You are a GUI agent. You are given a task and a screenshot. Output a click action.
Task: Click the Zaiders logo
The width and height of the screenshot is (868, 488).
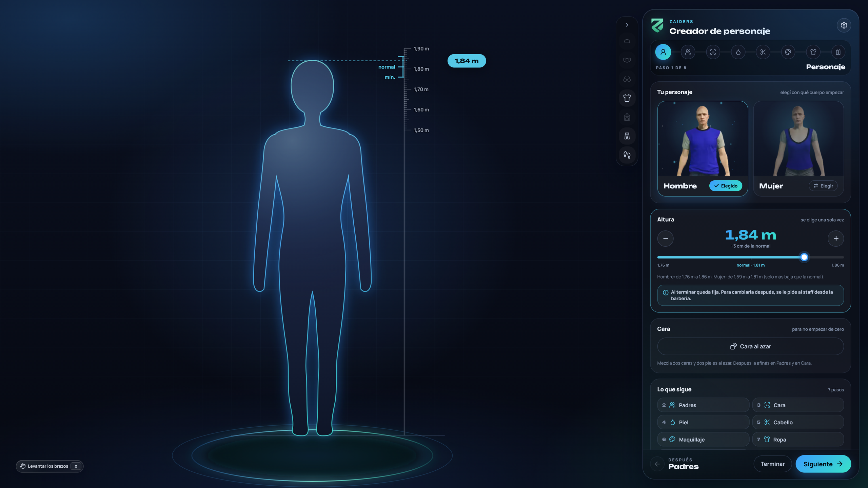657,26
